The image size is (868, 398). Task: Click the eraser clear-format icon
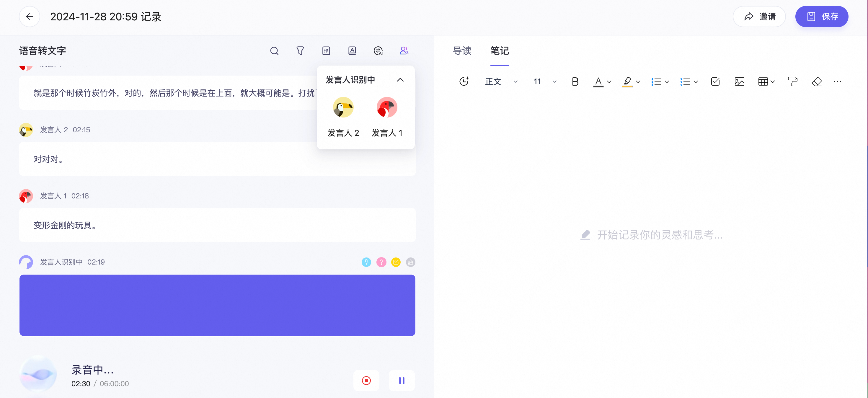coord(816,81)
